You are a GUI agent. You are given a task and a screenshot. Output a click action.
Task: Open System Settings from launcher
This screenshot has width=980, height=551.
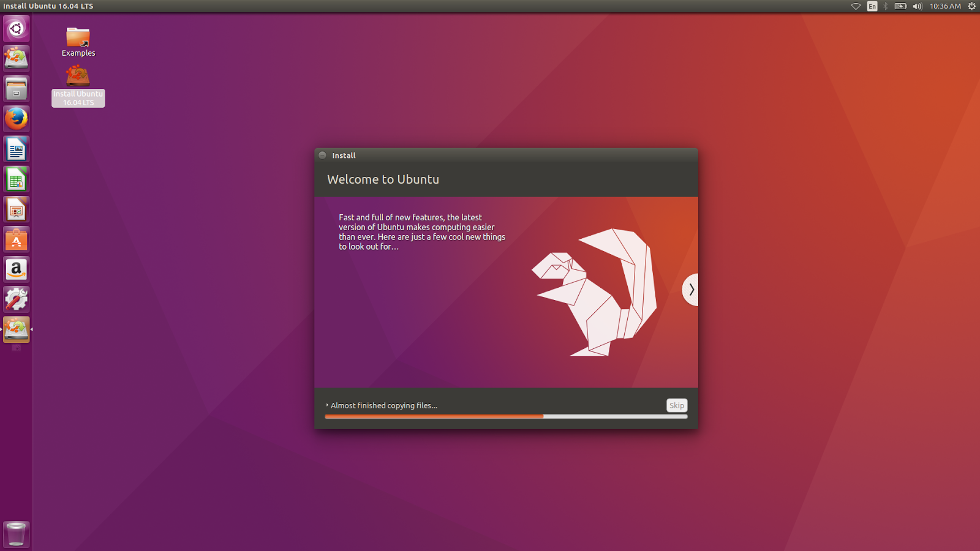point(17,299)
